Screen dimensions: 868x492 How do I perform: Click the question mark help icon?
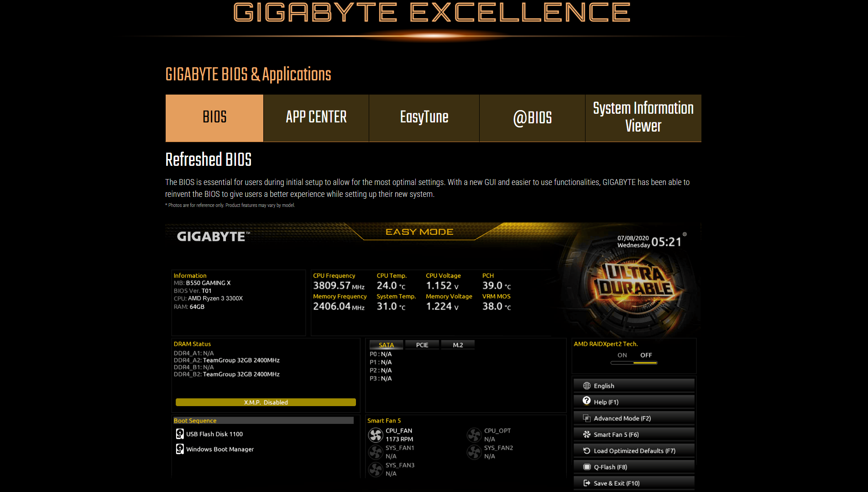pyautogui.click(x=587, y=401)
